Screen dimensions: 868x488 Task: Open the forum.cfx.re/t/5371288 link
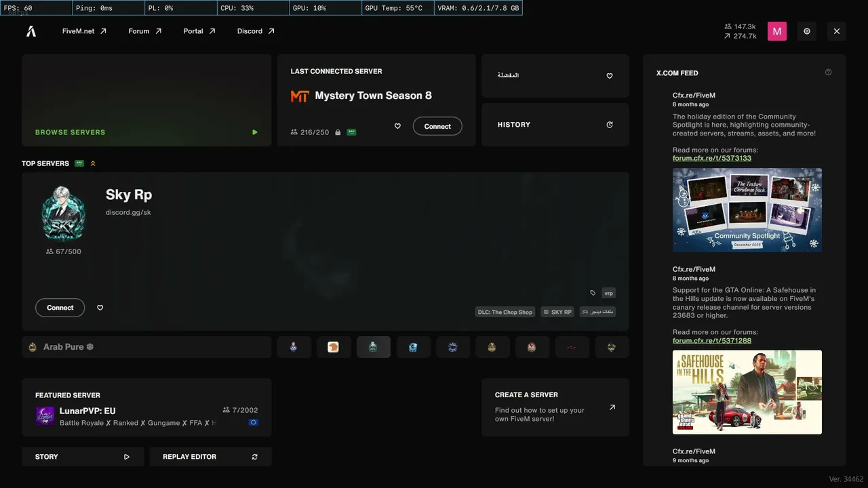click(x=712, y=340)
